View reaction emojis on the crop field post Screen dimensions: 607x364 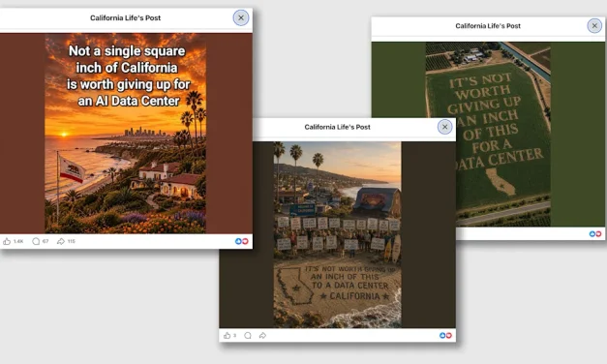click(x=595, y=234)
